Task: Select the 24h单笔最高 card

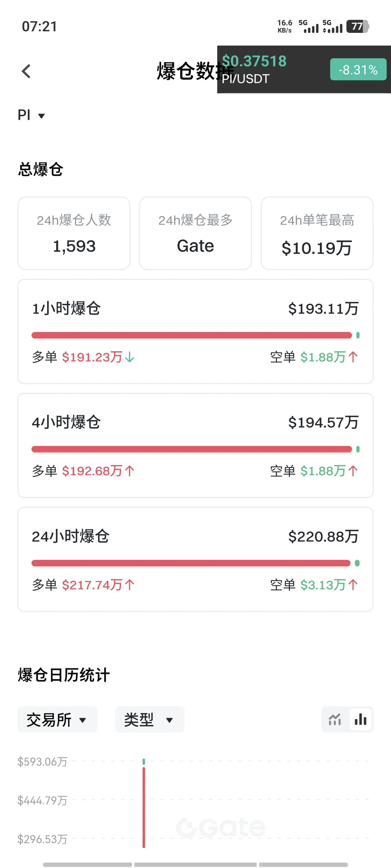Action: (317, 233)
